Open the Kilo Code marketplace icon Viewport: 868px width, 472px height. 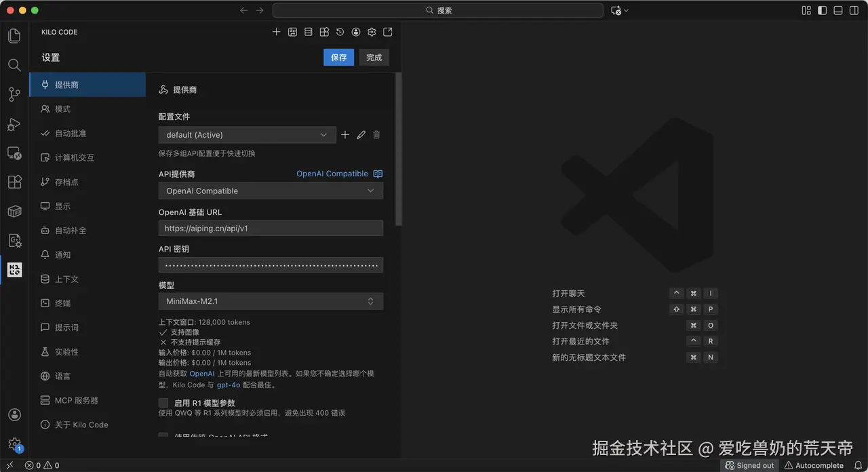pos(323,32)
